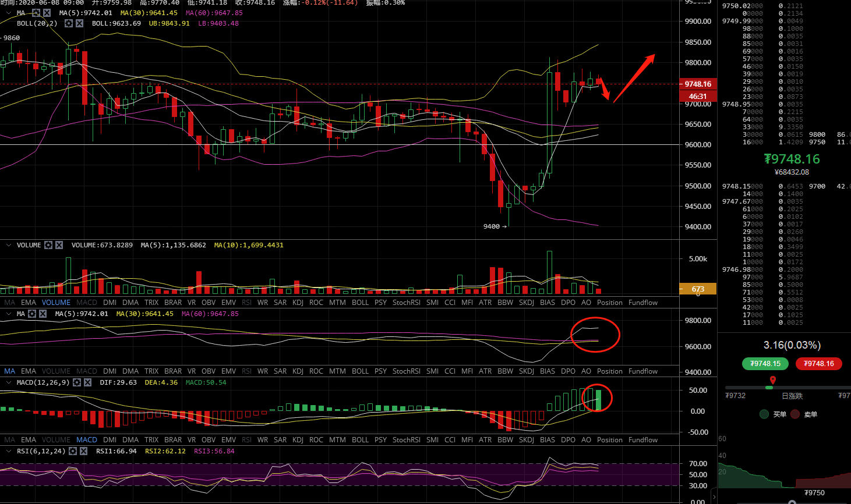Select BOLL tab in row under volume chart

tap(360, 303)
